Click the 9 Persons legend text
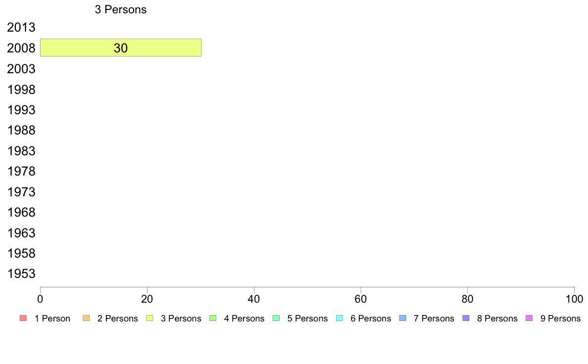Screen dimensions: 588x364 [x=560, y=318]
